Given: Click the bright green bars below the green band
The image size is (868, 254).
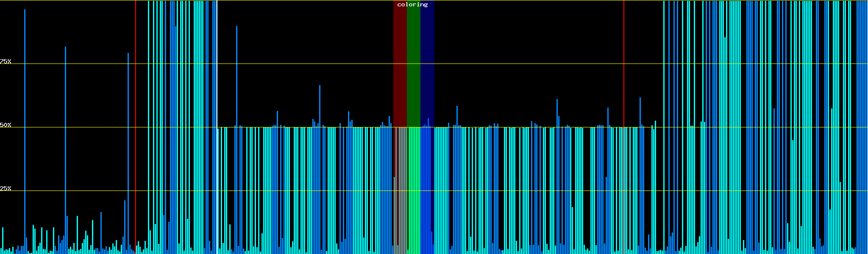Looking at the screenshot, I should pos(413,190).
